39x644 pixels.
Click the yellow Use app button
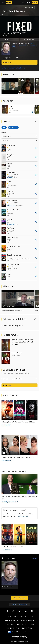coord(35,3)
